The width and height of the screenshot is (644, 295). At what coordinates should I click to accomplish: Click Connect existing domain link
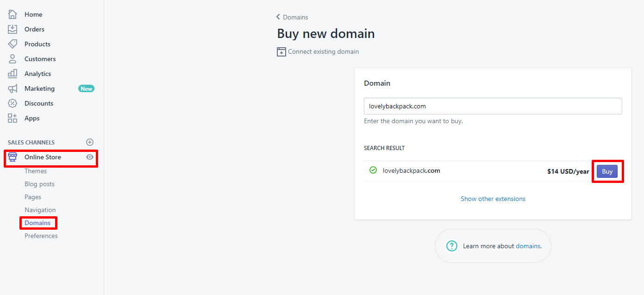pyautogui.click(x=323, y=51)
